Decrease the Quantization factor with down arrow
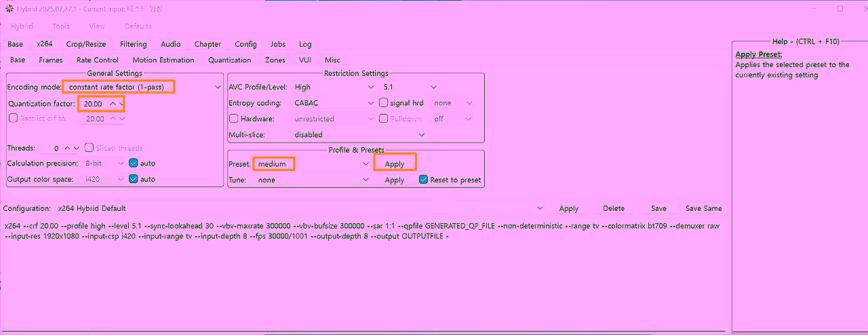The image size is (868, 335). [x=121, y=104]
